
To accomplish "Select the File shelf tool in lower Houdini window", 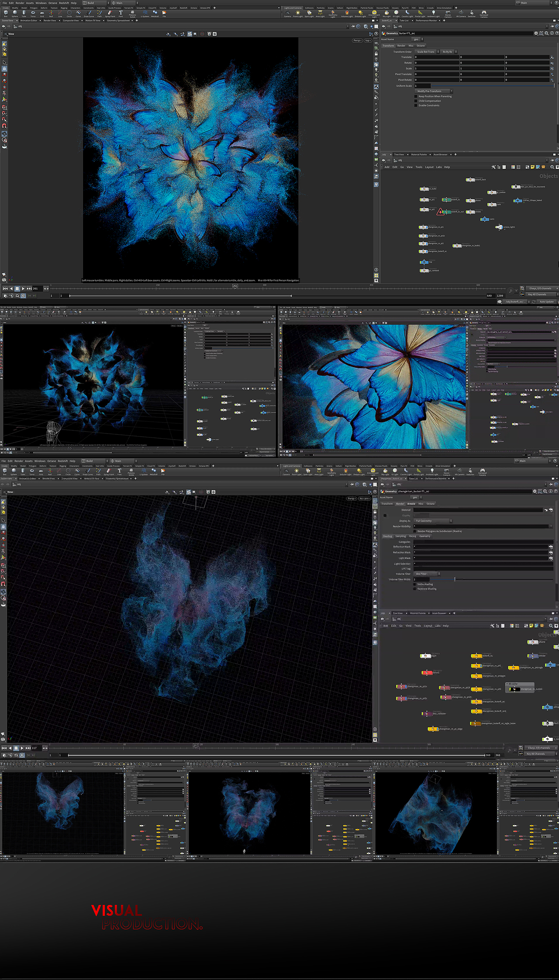I will 163,472.
